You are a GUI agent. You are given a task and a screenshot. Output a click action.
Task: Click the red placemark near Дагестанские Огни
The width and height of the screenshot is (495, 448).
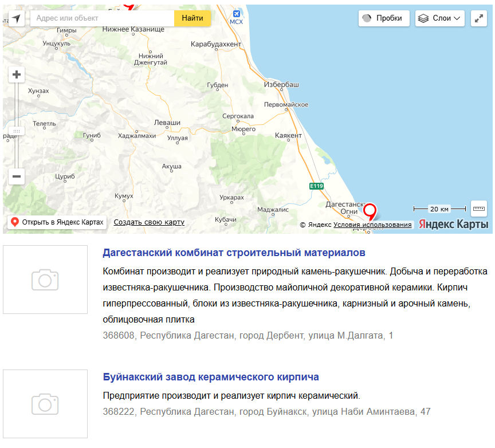pyautogui.click(x=370, y=211)
